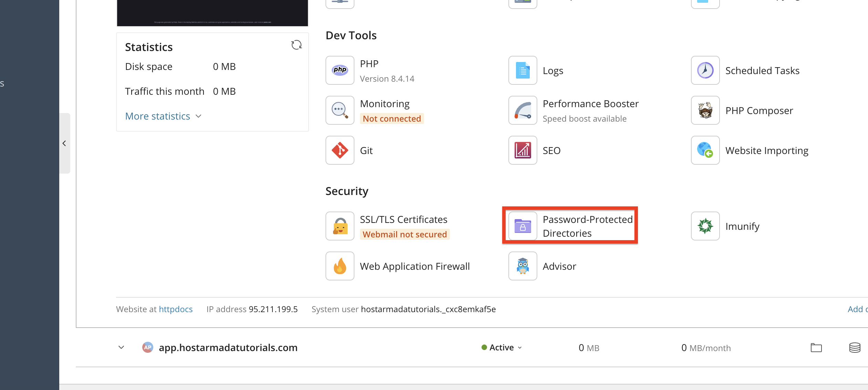Open the httpdocs website folder link
The width and height of the screenshot is (868, 390).
click(x=176, y=309)
